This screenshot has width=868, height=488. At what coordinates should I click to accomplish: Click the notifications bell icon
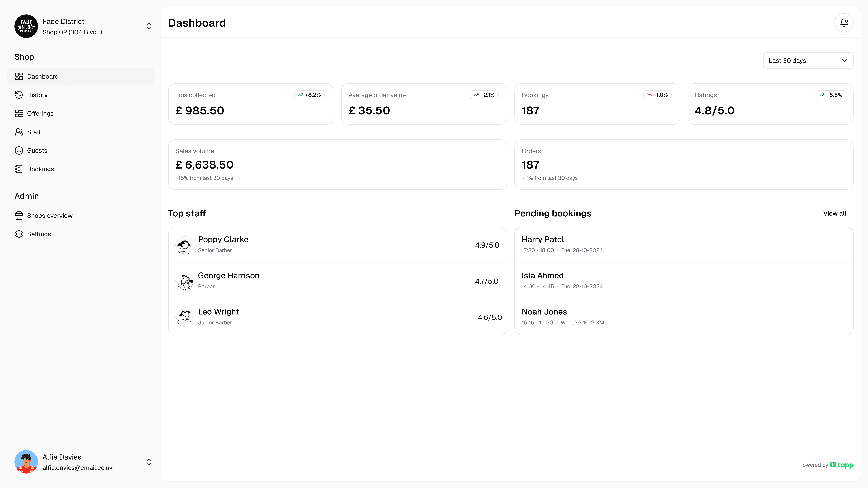844,23
